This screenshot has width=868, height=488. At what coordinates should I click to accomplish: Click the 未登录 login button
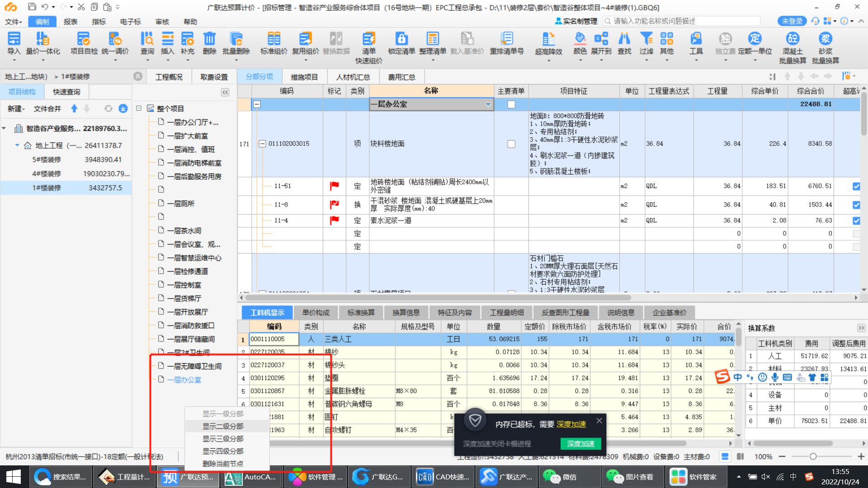pos(792,21)
